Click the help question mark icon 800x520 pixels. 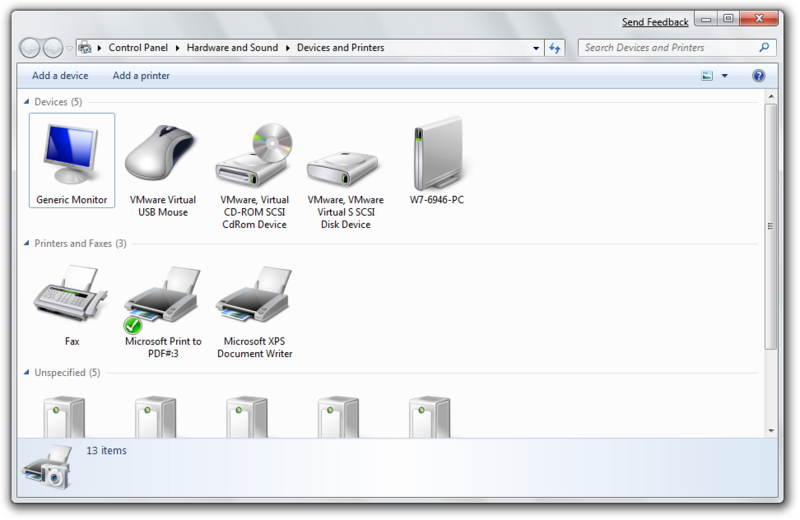tap(759, 76)
